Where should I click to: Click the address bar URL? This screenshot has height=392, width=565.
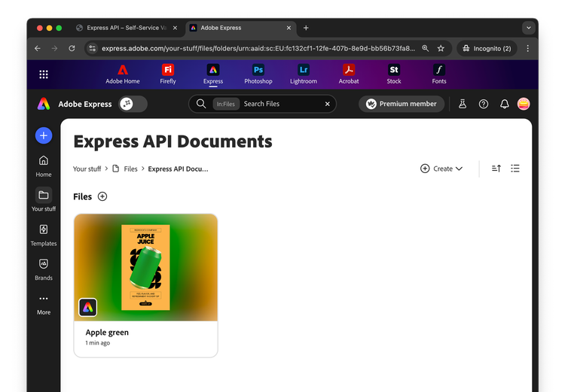tap(258, 48)
